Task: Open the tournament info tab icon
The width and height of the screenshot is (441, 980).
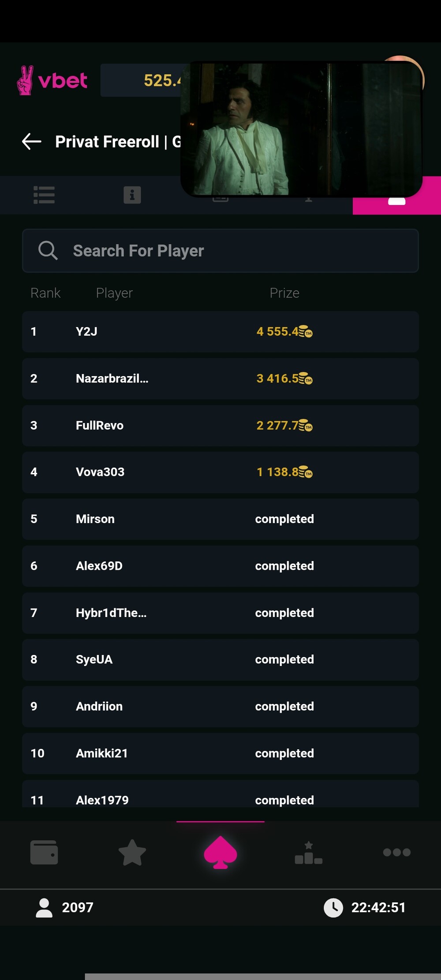Action: 132,195
